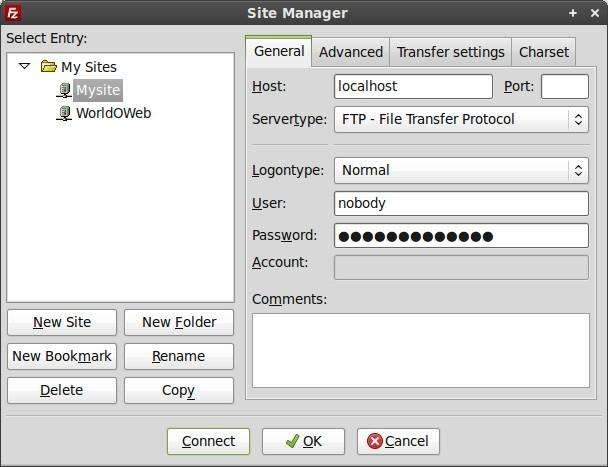The width and height of the screenshot is (608, 467).
Task: Click in the Password field
Action: pyautogui.click(x=461, y=236)
